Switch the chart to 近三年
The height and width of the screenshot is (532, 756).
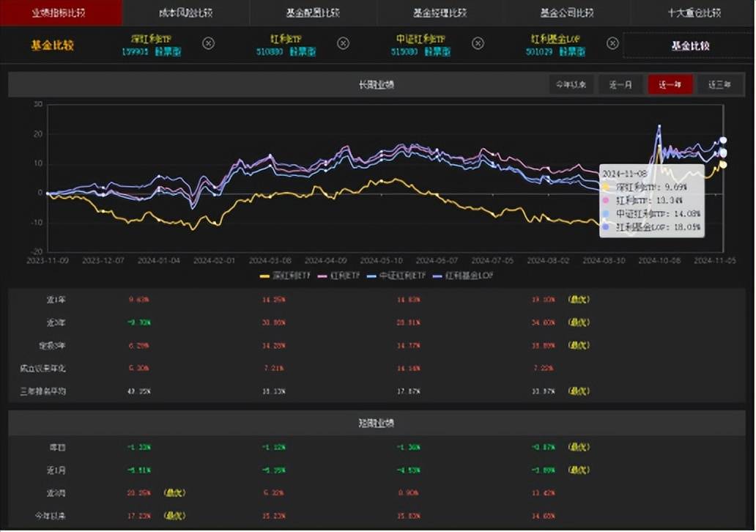(x=719, y=85)
